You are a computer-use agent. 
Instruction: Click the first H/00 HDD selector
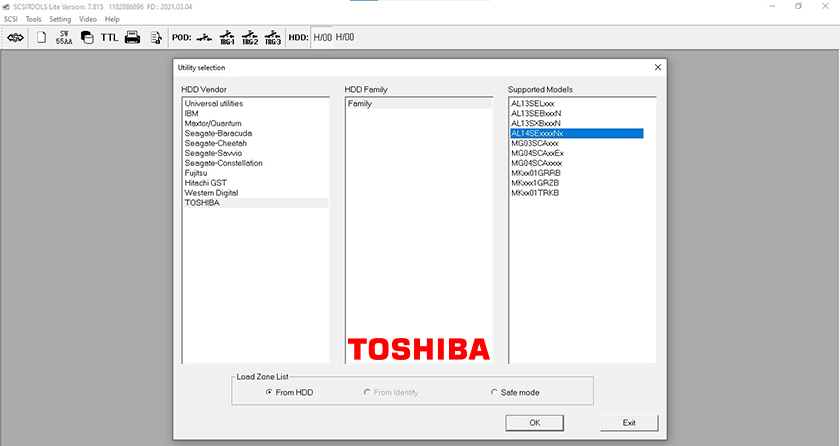(x=322, y=37)
